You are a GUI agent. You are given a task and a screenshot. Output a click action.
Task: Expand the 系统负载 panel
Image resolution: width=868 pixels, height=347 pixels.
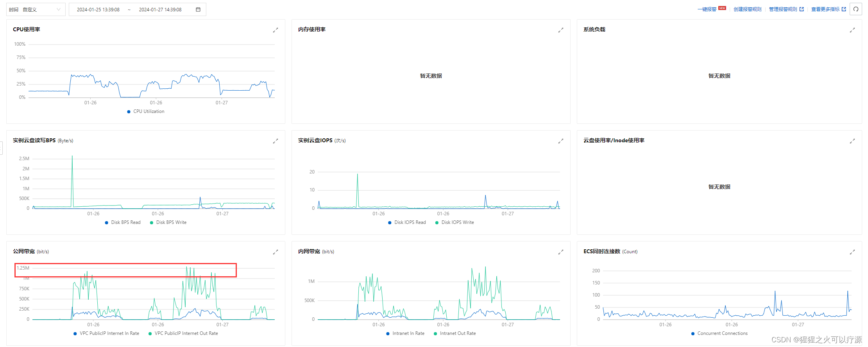[x=852, y=30]
